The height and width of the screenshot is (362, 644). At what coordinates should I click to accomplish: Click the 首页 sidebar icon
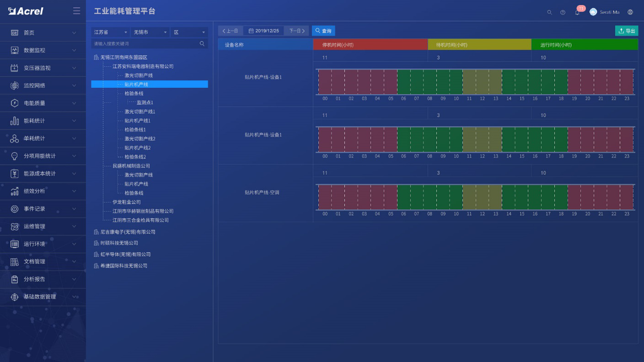tap(15, 33)
